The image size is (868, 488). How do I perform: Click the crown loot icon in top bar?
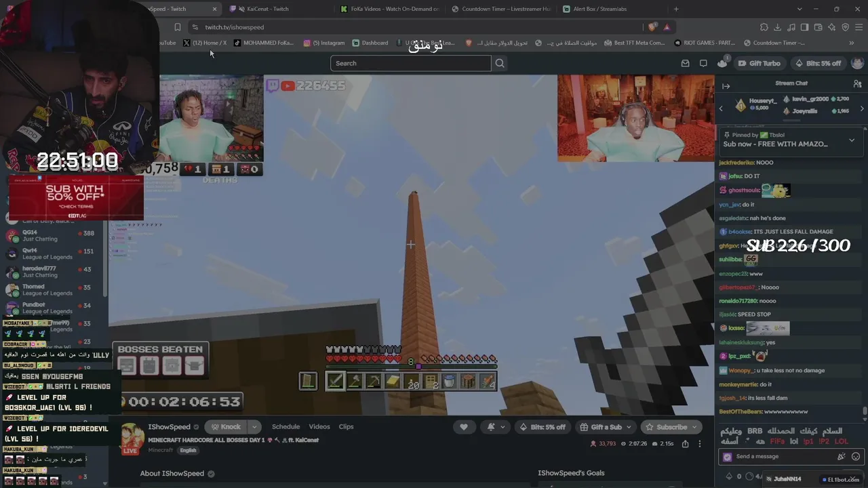click(722, 63)
